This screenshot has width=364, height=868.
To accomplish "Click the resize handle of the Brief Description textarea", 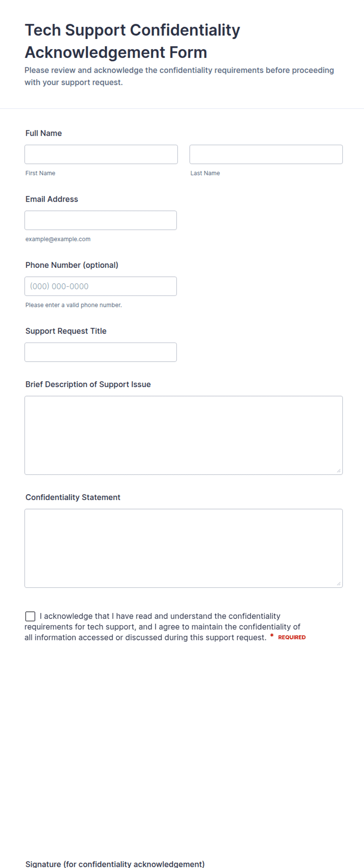I will click(339, 471).
